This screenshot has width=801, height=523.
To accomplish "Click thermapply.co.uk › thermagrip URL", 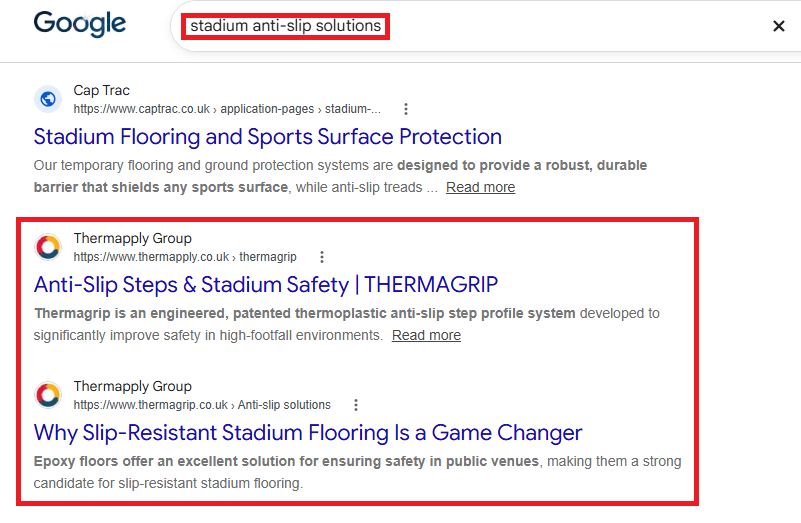I will pos(185,257).
